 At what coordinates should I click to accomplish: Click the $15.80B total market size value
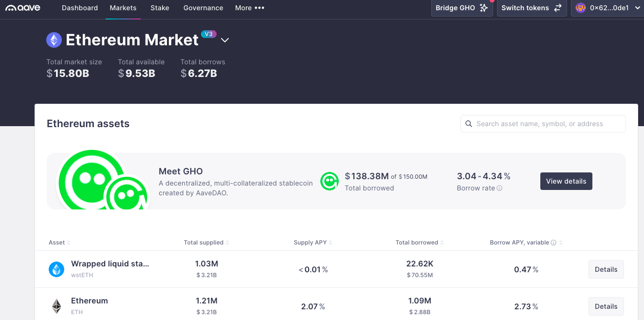(x=68, y=74)
